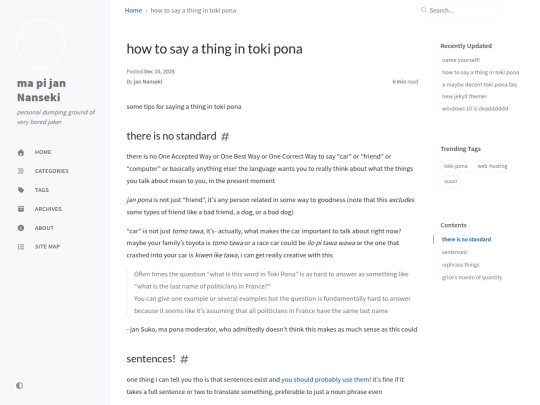Jump to 'grice's maxim of quantity' section
Image resolution: width=540 pixels, height=405 pixels.
pyautogui.click(x=472, y=277)
